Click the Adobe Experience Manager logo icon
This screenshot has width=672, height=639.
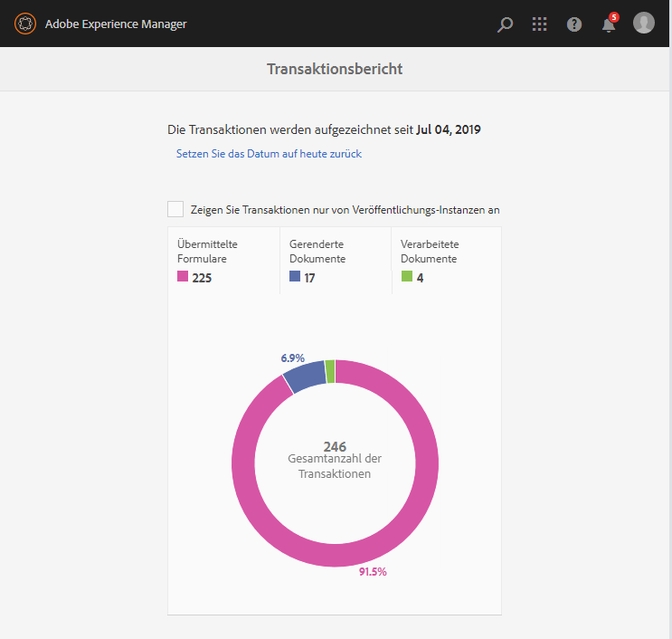pyautogui.click(x=25, y=24)
